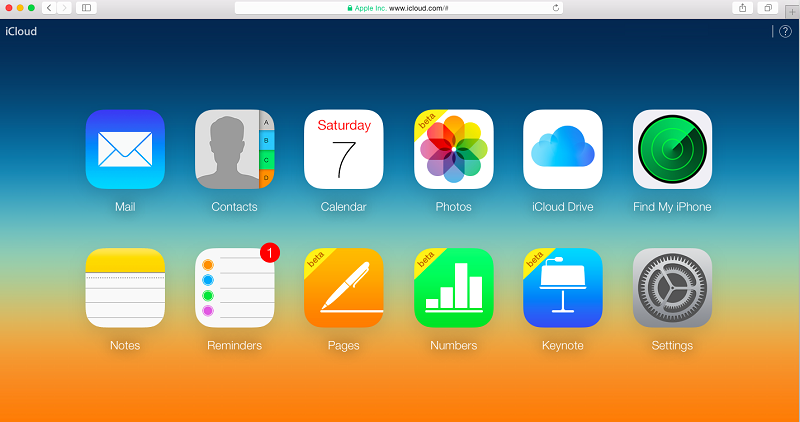Open the Calendar app showing Saturday 7
This screenshot has width=800, height=422.
tap(344, 149)
